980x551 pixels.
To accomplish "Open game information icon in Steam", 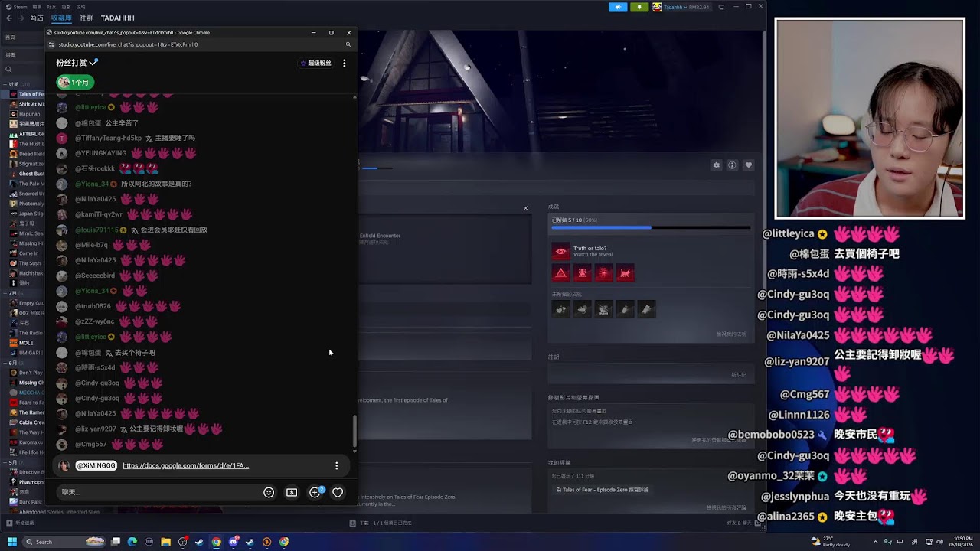I will (x=733, y=165).
